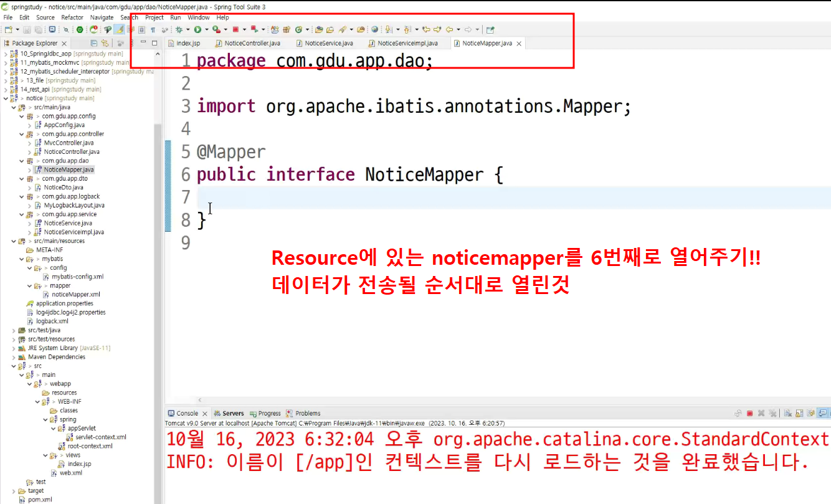Toggle Pin Editor icon
831x504 pixels.
[490, 29]
